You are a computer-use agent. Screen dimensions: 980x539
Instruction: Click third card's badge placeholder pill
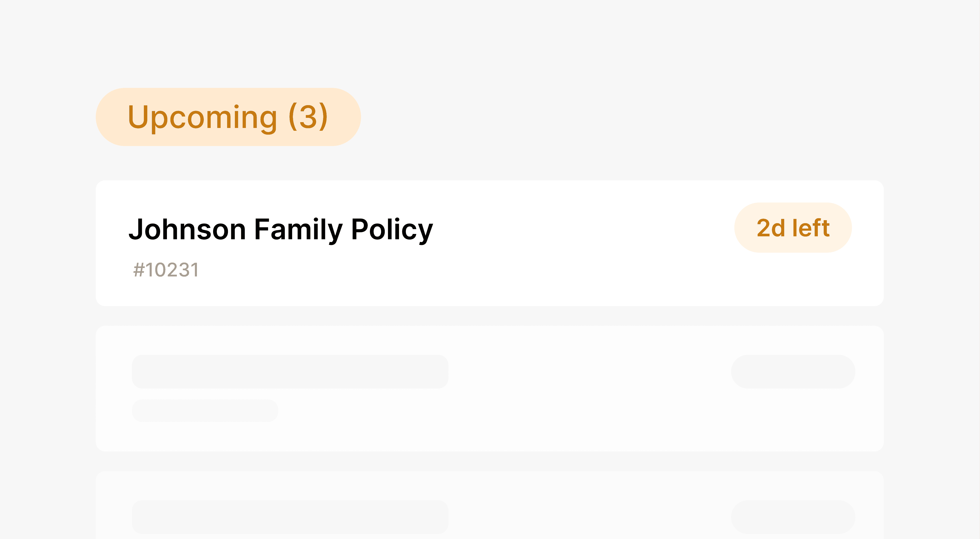click(x=793, y=517)
